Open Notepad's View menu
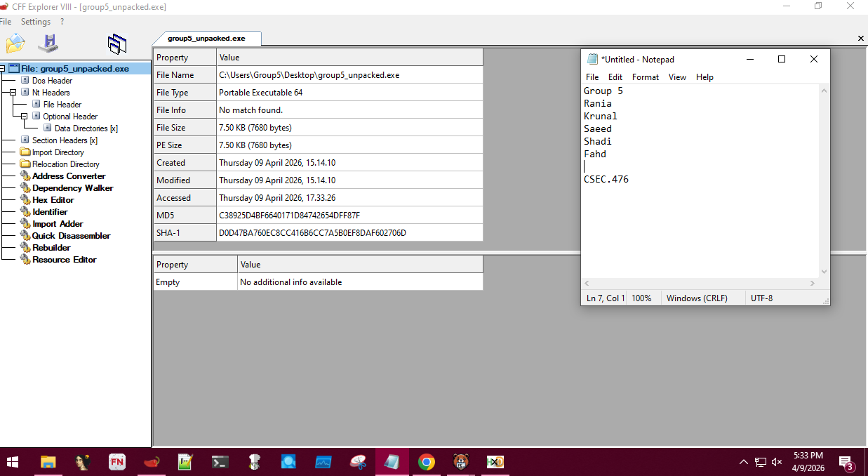868x476 pixels. point(677,77)
